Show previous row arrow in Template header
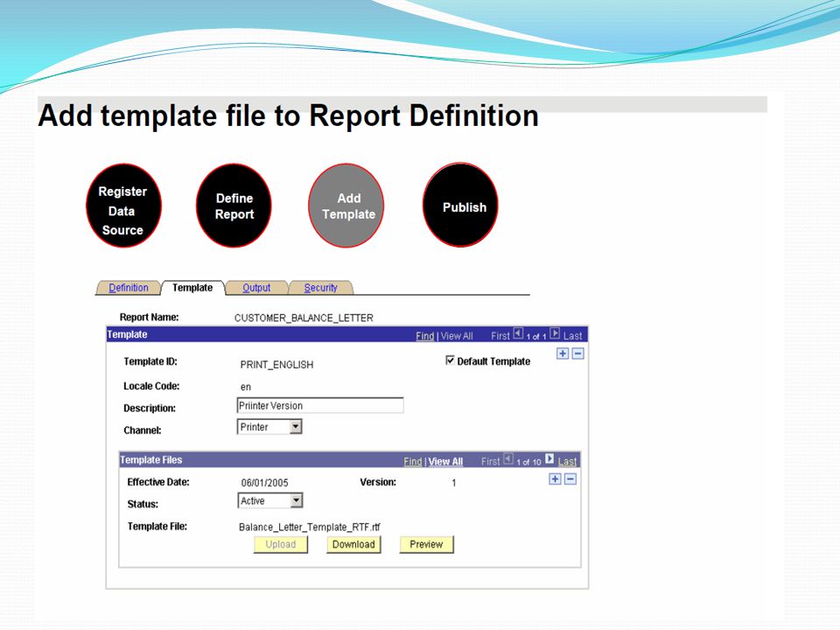Screen dimensions: 840x630 click(518, 333)
